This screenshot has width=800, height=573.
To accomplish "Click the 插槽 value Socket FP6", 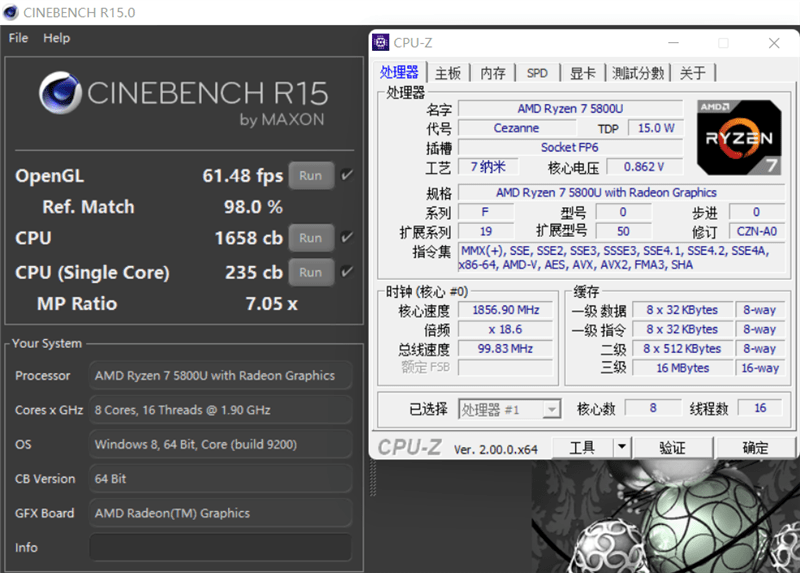I will click(570, 147).
